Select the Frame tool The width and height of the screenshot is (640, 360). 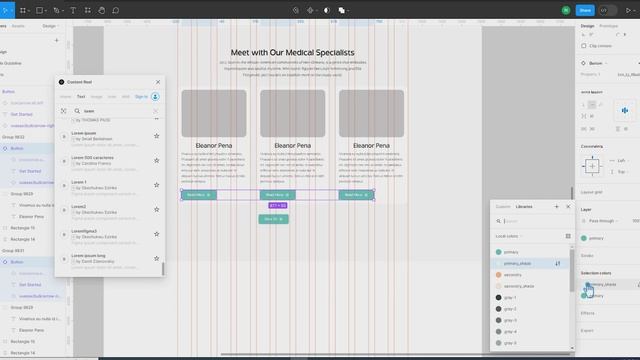(23, 10)
